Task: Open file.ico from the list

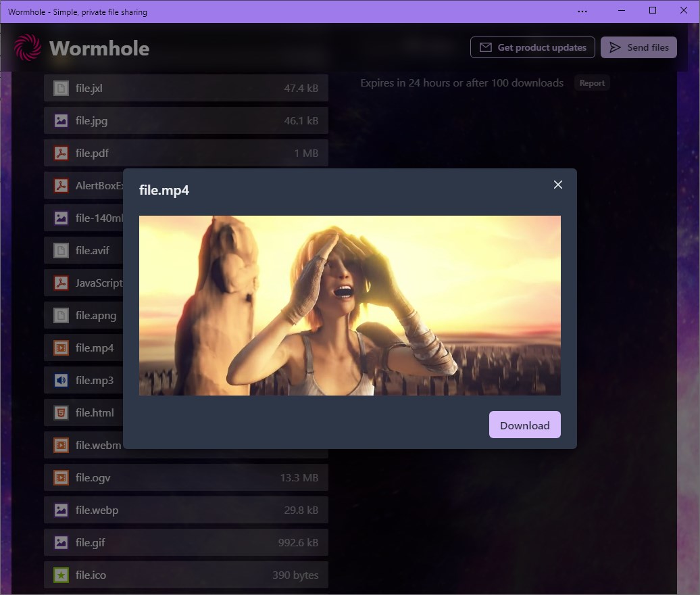Action: point(186,575)
